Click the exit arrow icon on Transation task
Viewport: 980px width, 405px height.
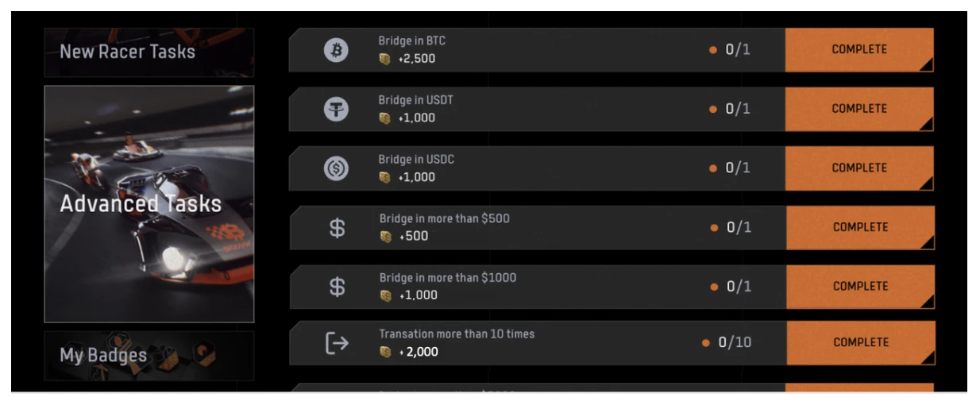point(337,343)
